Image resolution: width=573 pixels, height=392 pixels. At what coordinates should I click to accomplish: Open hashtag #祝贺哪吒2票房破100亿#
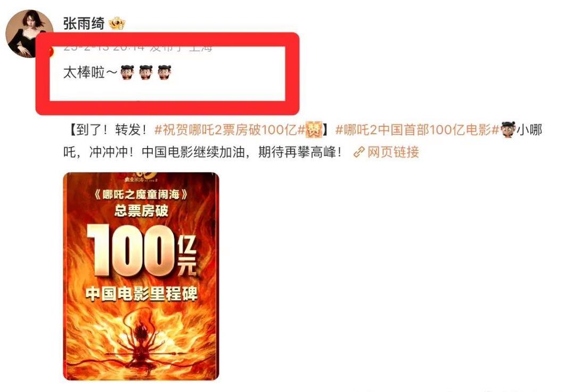pyautogui.click(x=230, y=130)
